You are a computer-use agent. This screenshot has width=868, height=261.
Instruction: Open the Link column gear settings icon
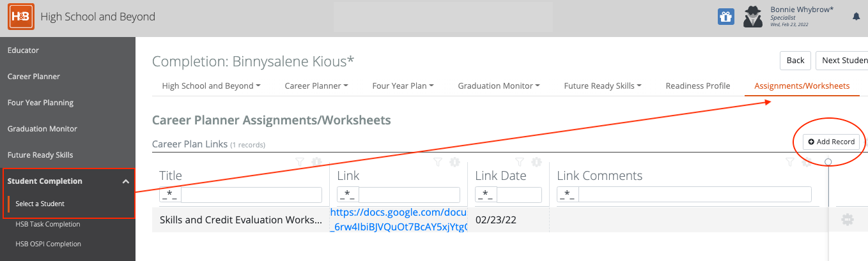[454, 162]
